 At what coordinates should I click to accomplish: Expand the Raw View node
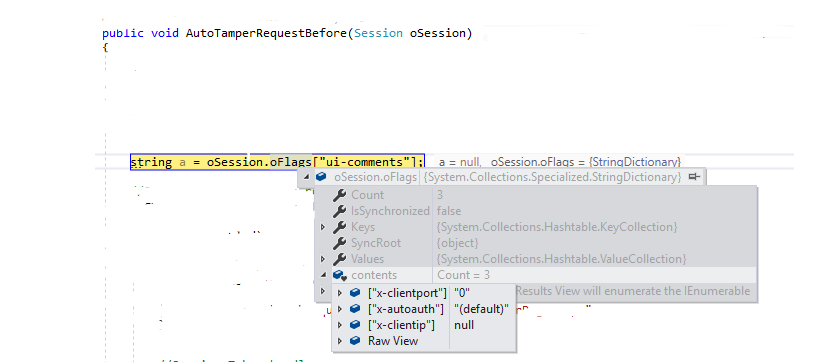[340, 341]
